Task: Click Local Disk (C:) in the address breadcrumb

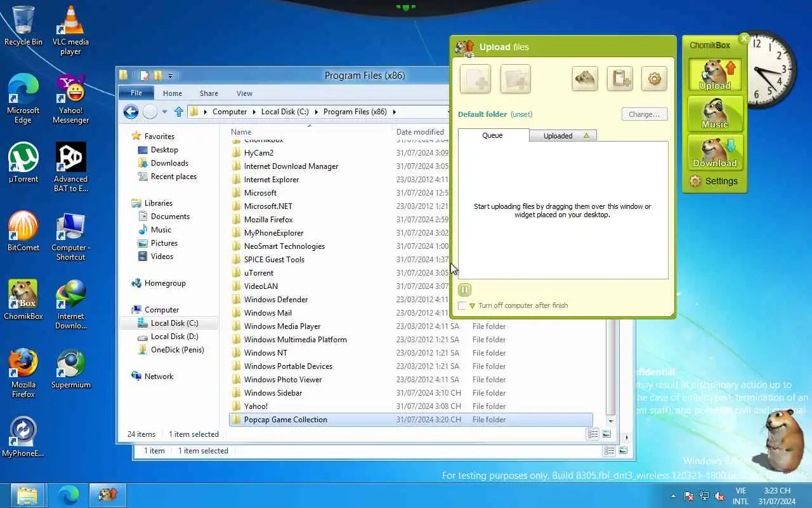Action: point(285,112)
